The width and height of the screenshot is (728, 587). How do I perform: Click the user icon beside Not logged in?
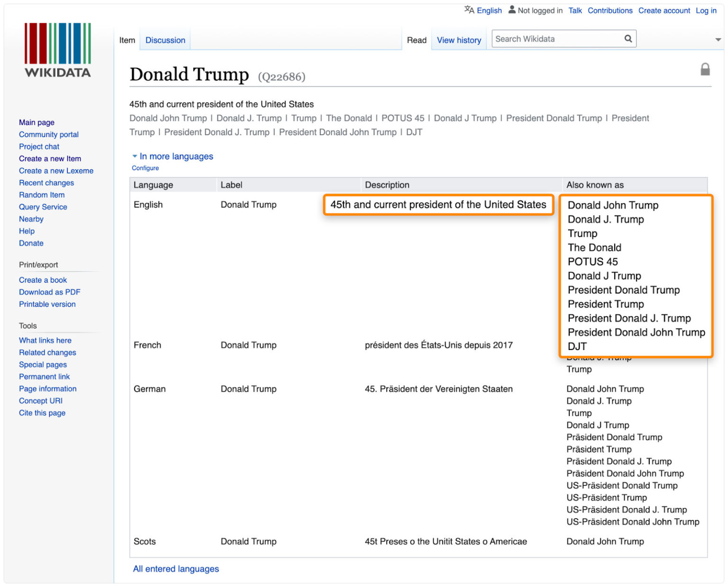click(512, 10)
